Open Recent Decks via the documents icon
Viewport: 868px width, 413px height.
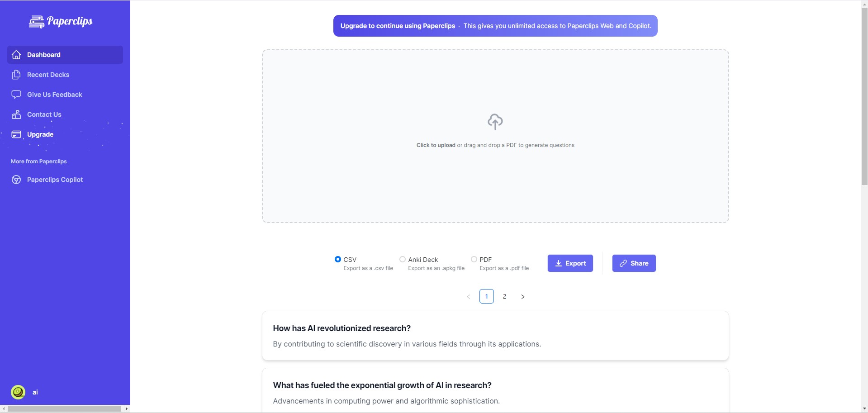coord(16,75)
